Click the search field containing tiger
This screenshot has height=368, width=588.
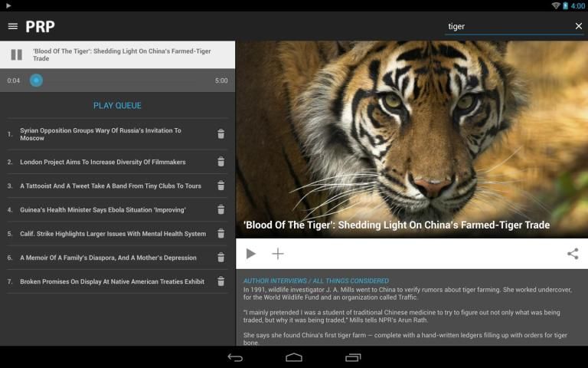tap(505, 26)
